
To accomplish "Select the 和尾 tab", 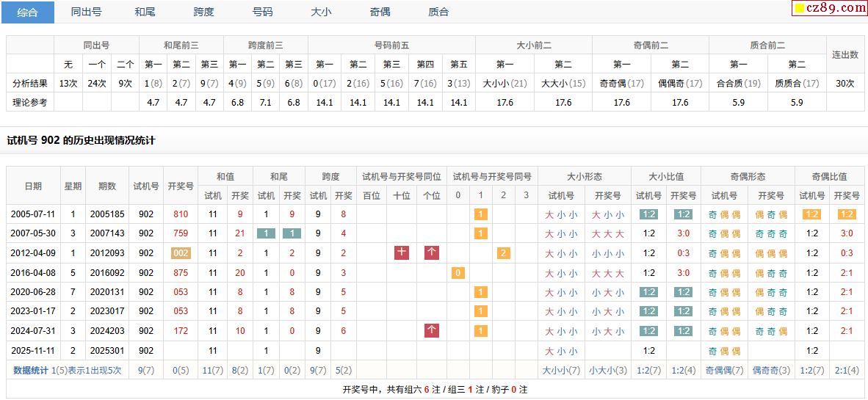I will pos(145,12).
